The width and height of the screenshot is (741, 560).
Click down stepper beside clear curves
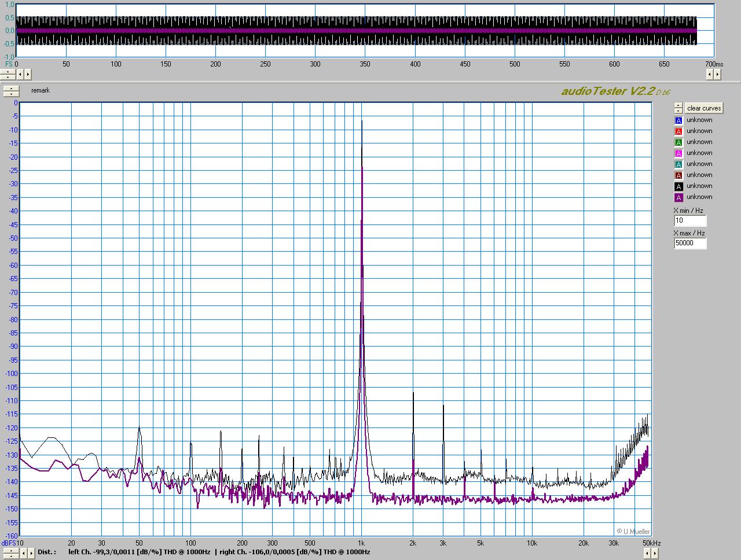[x=678, y=111]
